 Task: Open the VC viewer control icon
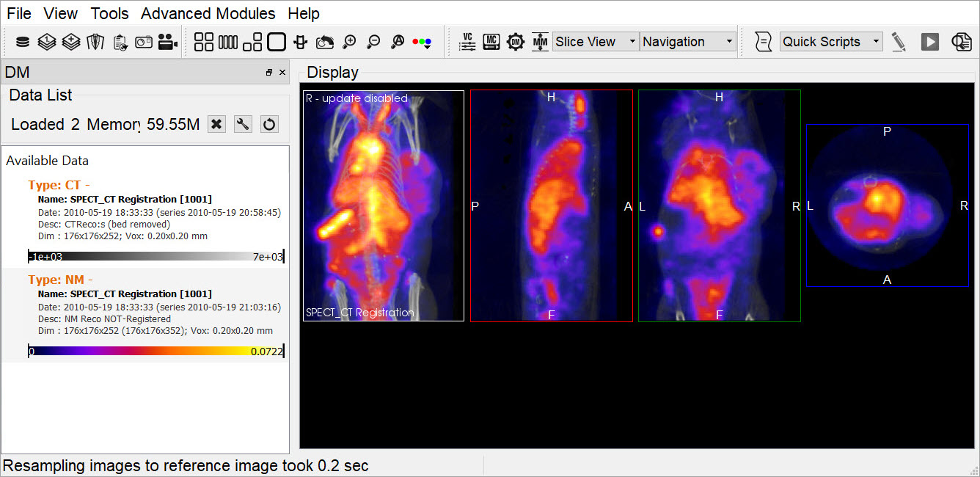[x=467, y=42]
